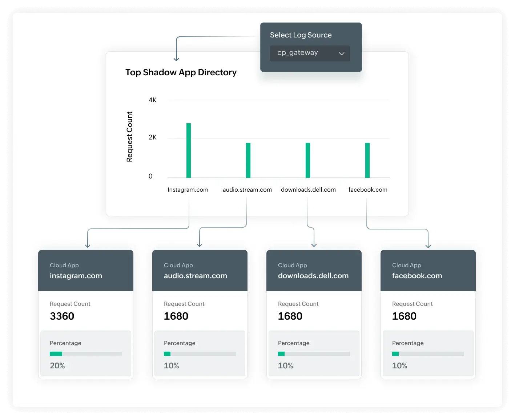Click the 10% percentage link on downloads.dell.com
515x420 pixels.
(286, 366)
